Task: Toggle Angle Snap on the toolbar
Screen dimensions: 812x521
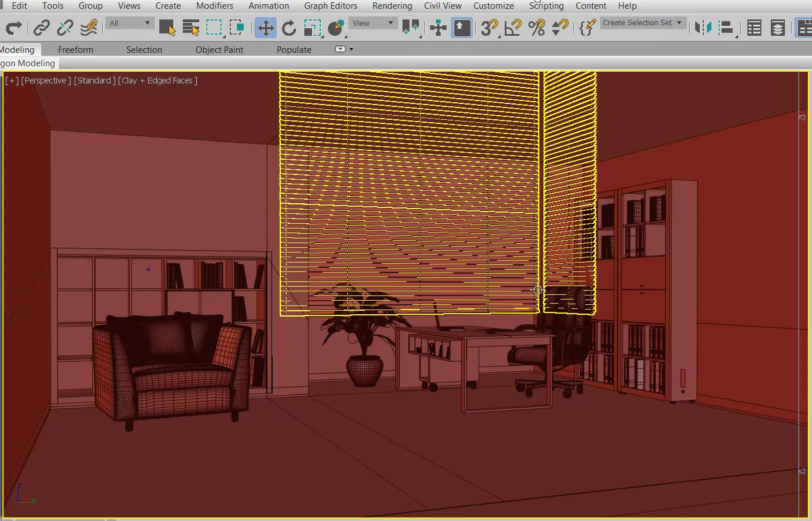Action: click(512, 28)
